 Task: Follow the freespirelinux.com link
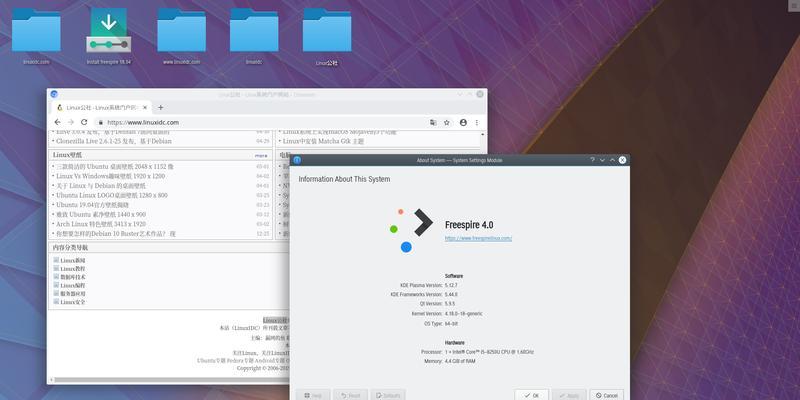coord(478,238)
